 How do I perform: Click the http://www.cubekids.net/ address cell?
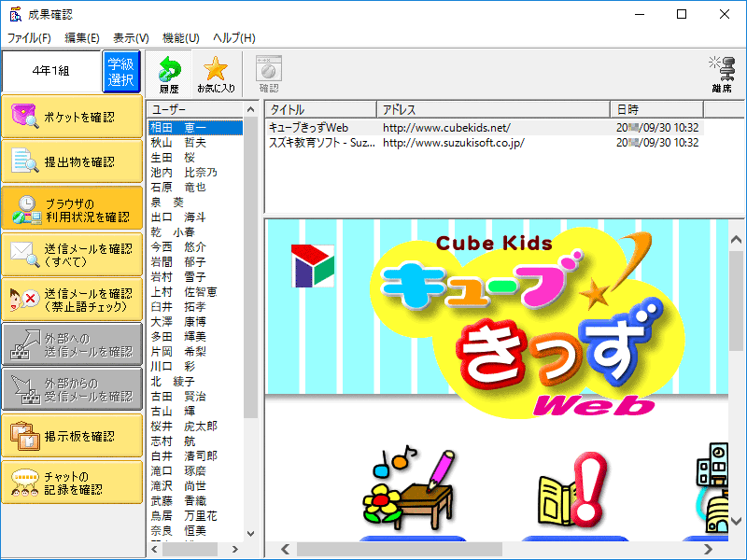(x=446, y=128)
